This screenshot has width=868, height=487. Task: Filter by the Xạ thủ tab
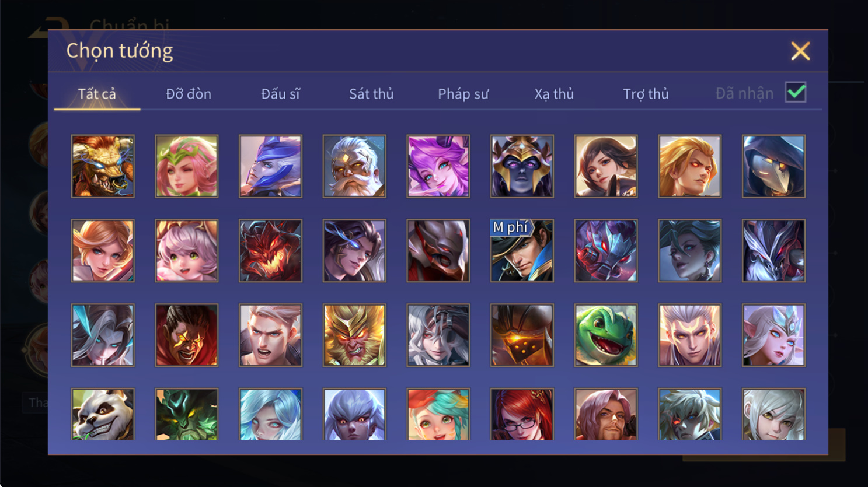pos(554,94)
